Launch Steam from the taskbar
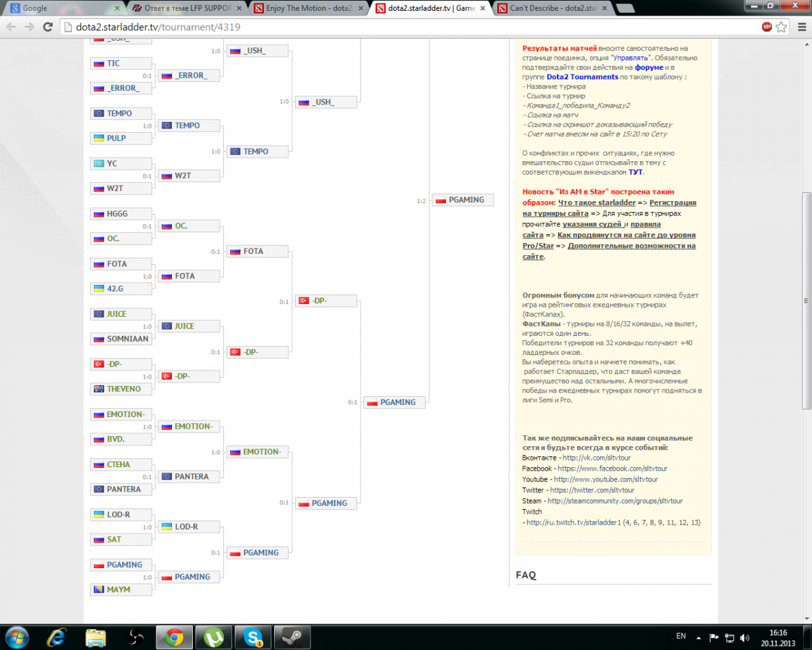Image resolution: width=812 pixels, height=650 pixels. 292,637
